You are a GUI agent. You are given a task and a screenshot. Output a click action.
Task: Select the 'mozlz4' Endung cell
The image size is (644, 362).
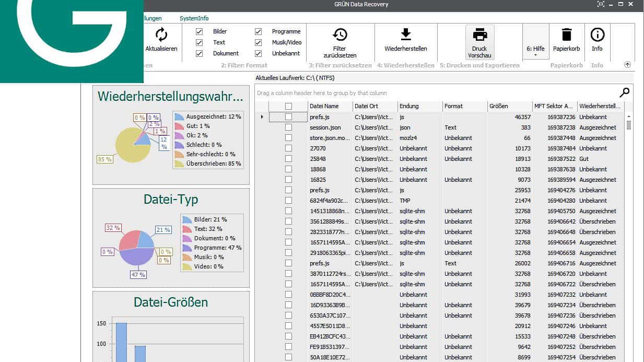point(420,138)
